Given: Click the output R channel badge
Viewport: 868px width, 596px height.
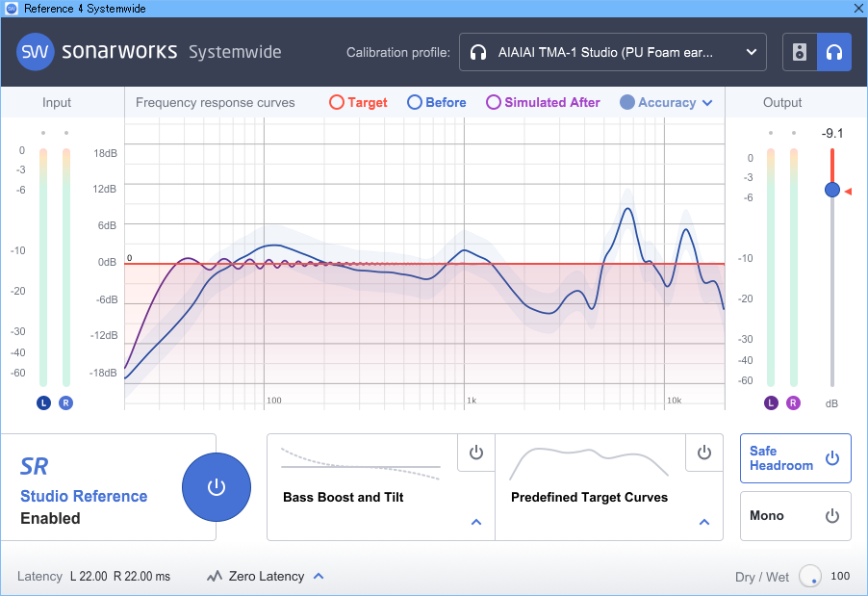Looking at the screenshot, I should (x=793, y=402).
